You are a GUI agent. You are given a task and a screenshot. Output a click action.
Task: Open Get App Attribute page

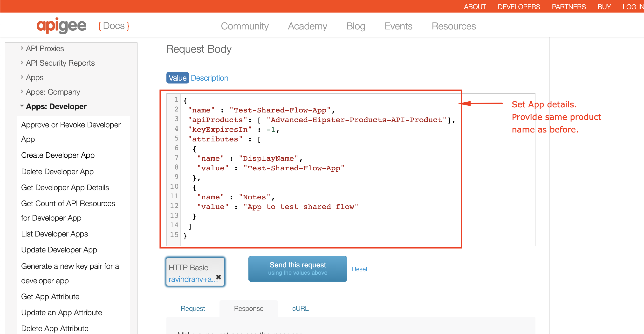50,296
